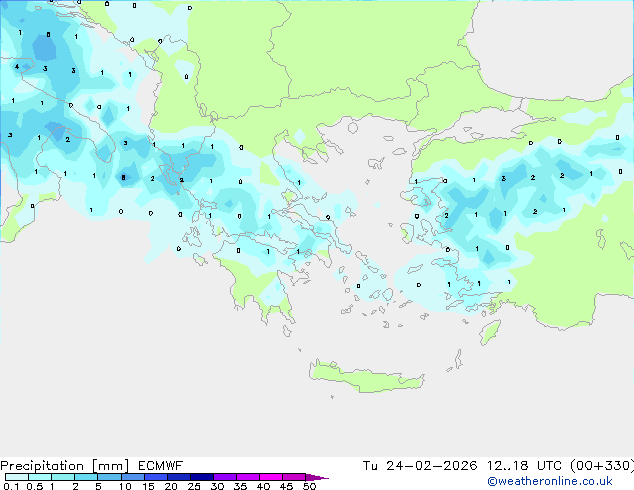Click the legend label '25'
Viewport: 634px width, 490px height.
(x=194, y=486)
